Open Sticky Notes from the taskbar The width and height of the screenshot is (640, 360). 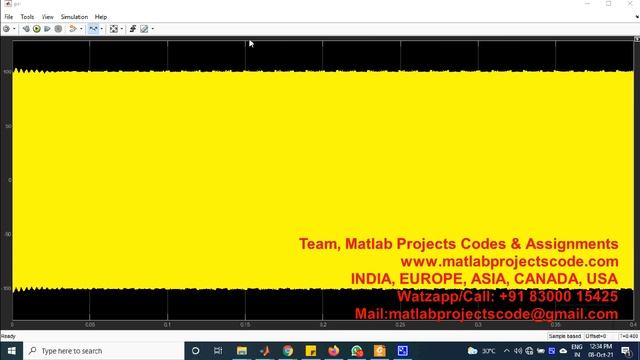[x=311, y=351]
